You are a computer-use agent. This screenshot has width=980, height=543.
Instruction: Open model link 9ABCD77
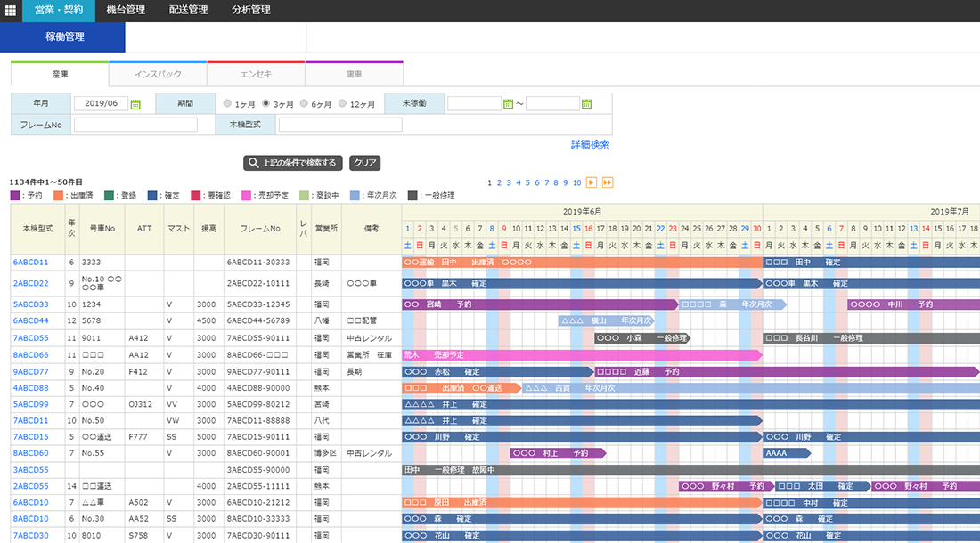(30, 372)
